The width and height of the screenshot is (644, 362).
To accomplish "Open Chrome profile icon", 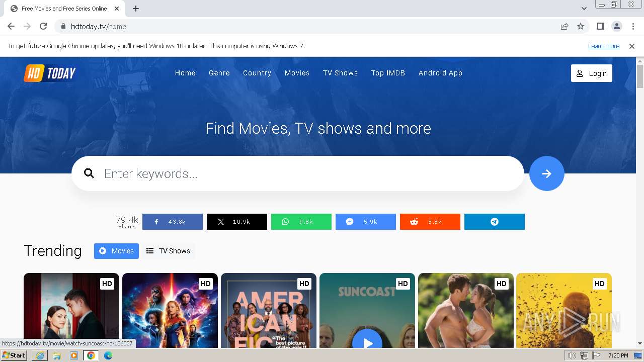I will point(616,26).
